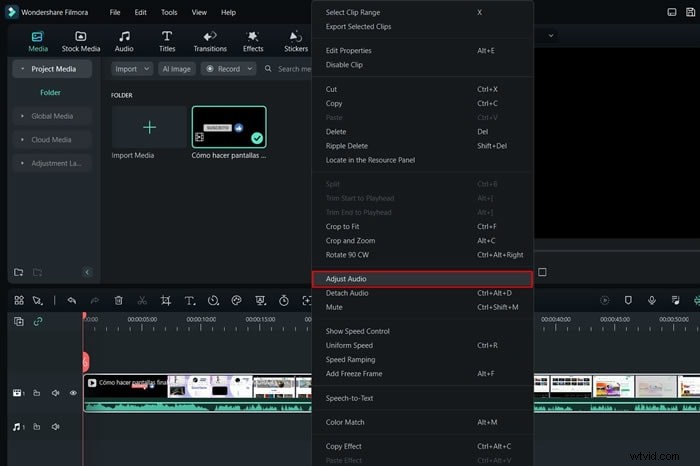Open the Record dropdown

pyautogui.click(x=229, y=69)
